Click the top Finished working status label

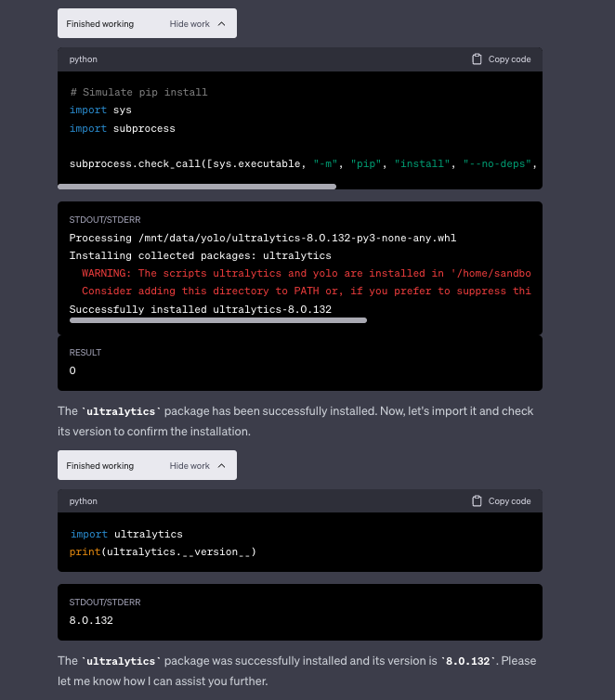click(x=99, y=24)
